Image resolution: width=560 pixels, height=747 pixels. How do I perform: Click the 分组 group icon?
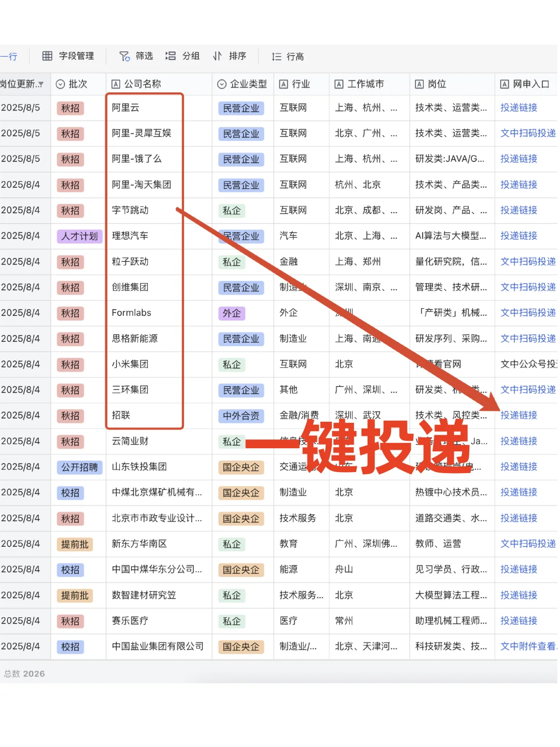click(x=171, y=56)
